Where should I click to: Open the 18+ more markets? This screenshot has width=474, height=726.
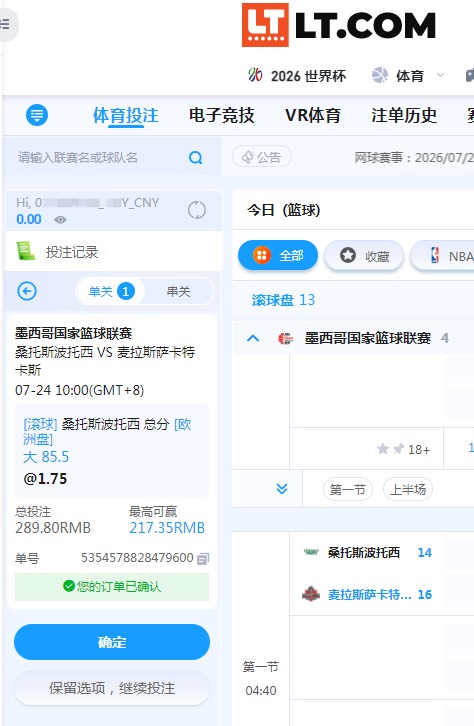(419, 450)
